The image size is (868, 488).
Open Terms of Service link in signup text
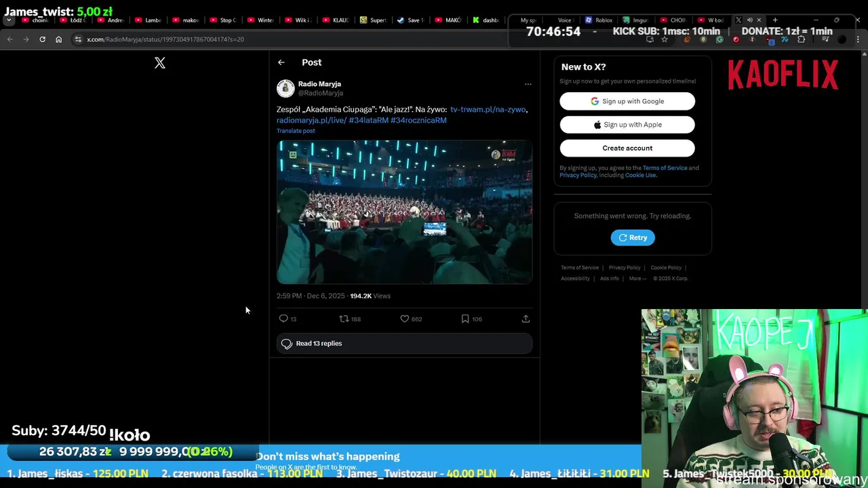(665, 168)
